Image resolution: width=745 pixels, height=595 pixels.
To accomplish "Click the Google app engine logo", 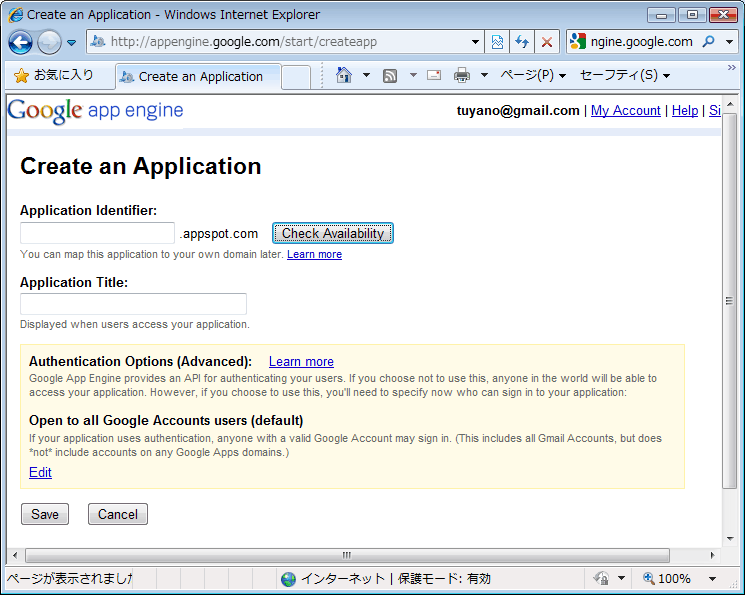I will coord(96,111).
